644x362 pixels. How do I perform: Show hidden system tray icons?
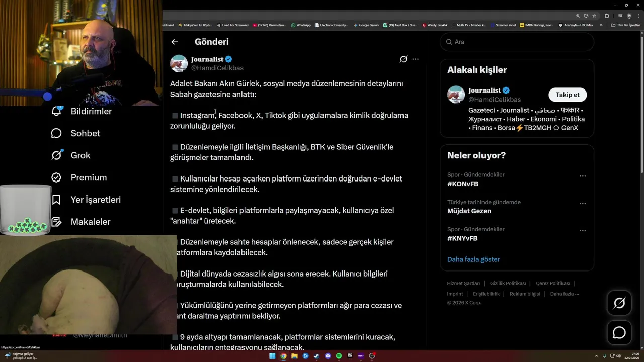pyautogui.click(x=596, y=356)
